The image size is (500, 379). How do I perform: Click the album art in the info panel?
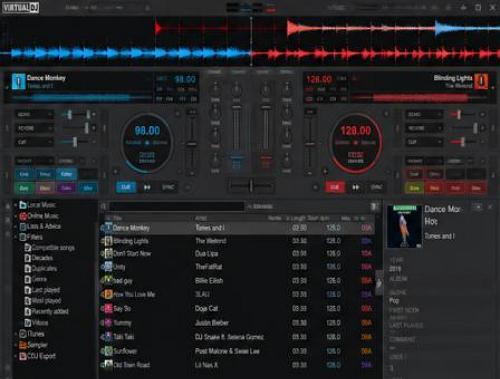(x=404, y=227)
